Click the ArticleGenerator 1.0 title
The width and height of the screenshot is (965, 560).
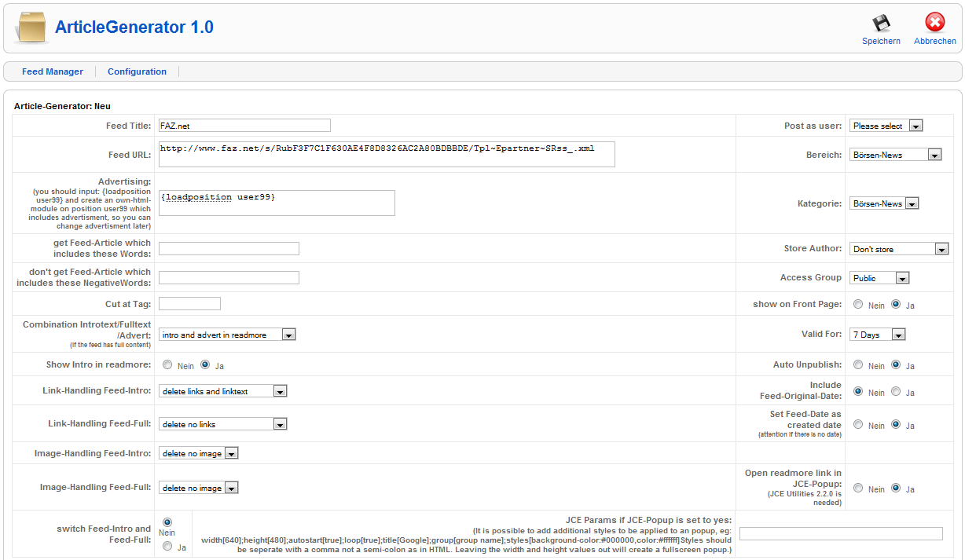click(x=134, y=27)
